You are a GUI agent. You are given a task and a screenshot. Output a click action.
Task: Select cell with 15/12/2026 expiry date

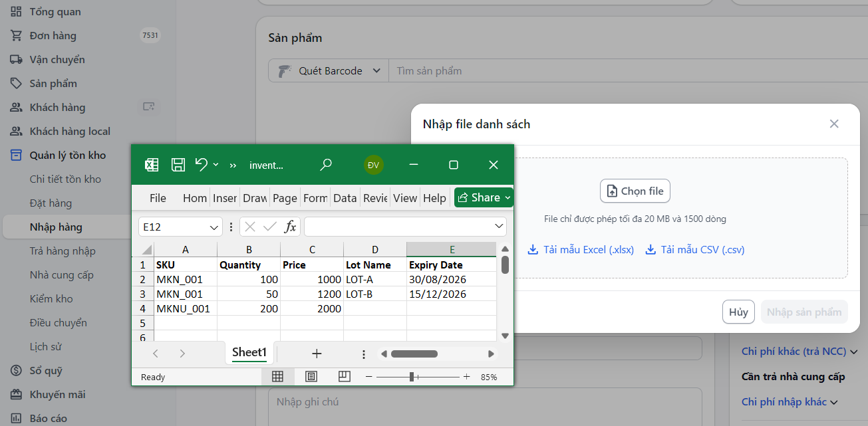point(452,294)
